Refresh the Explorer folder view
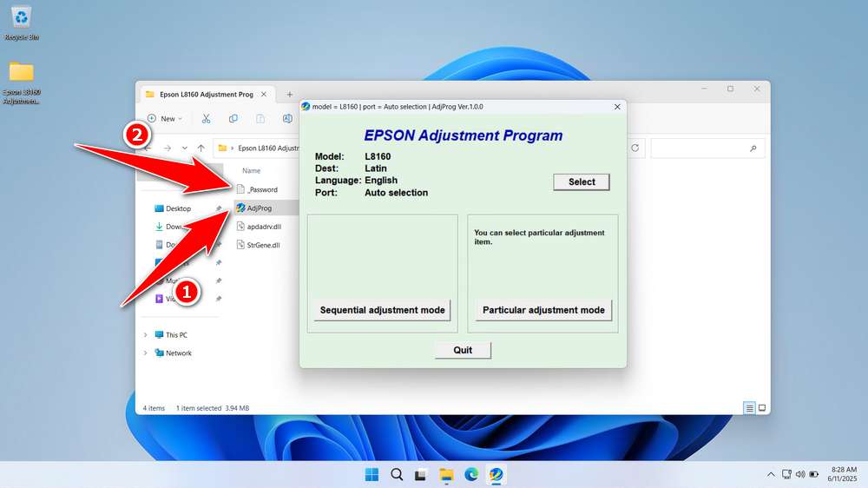 click(x=635, y=148)
